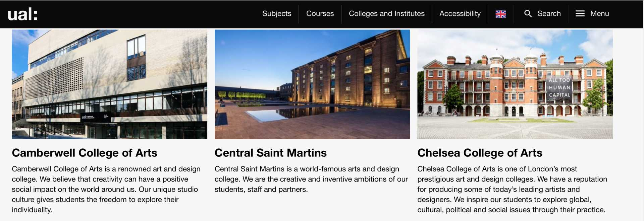The width and height of the screenshot is (644, 221).
Task: Visit the Chelsea College of Arts heading
Action: coord(480,153)
